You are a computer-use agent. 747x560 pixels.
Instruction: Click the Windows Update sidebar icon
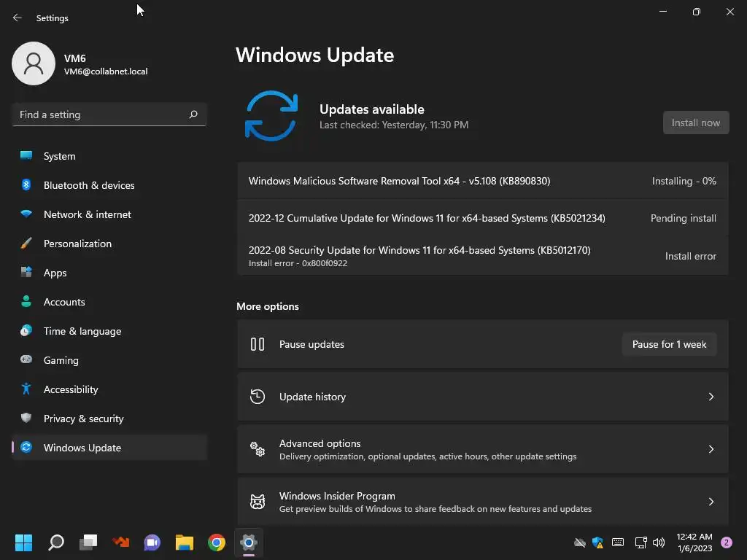point(26,447)
